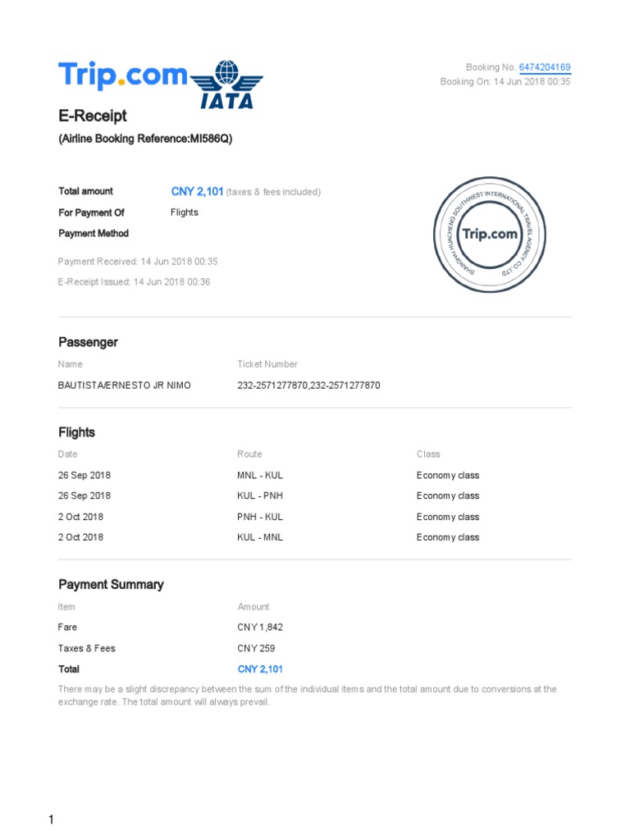Select the KUL - PNH route row
This screenshot has width=630, height=840.
point(260,495)
